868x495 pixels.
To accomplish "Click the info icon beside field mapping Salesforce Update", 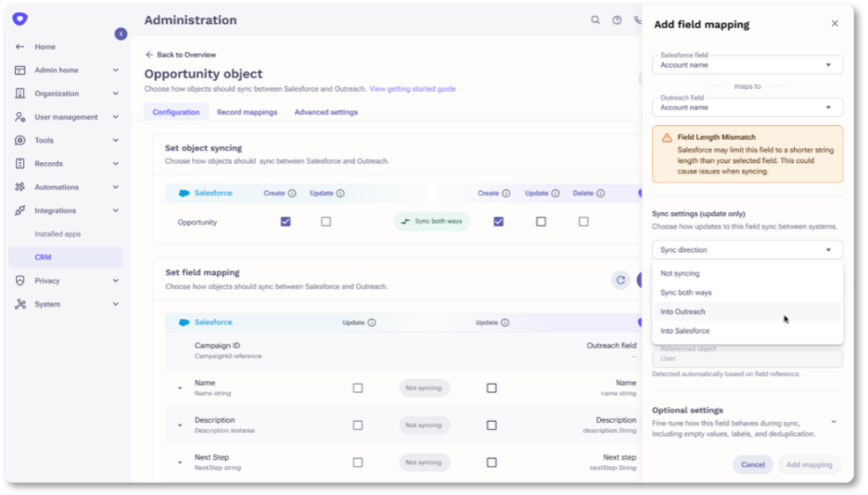I will click(372, 323).
